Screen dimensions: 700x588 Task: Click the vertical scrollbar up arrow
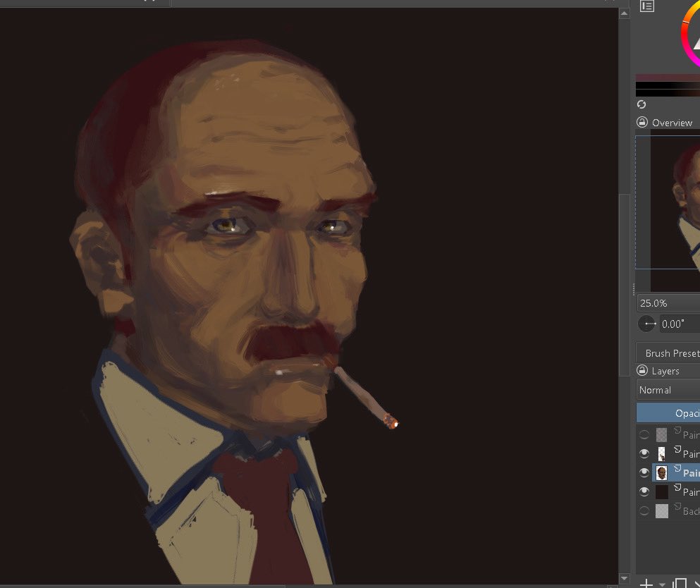pyautogui.click(x=624, y=13)
